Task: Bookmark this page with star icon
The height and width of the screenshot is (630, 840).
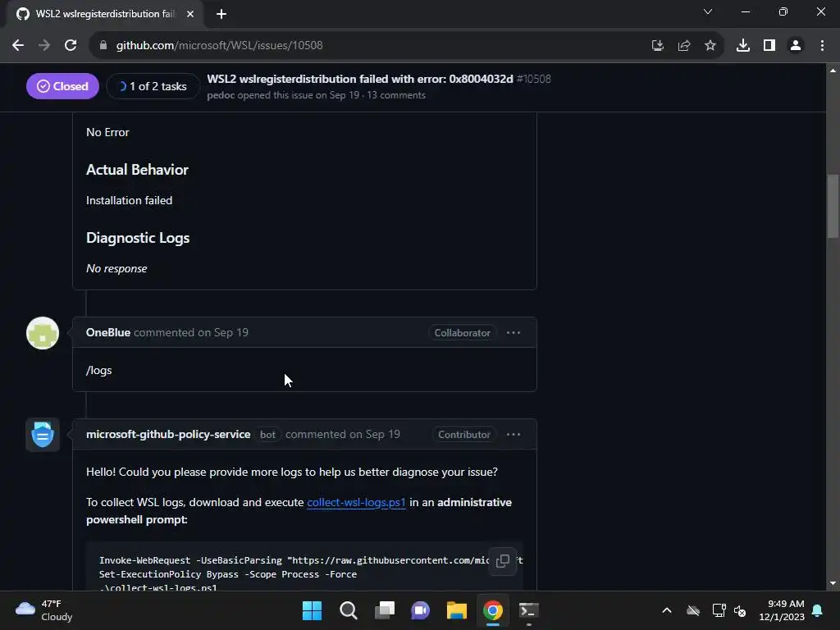Action: pyautogui.click(x=710, y=46)
